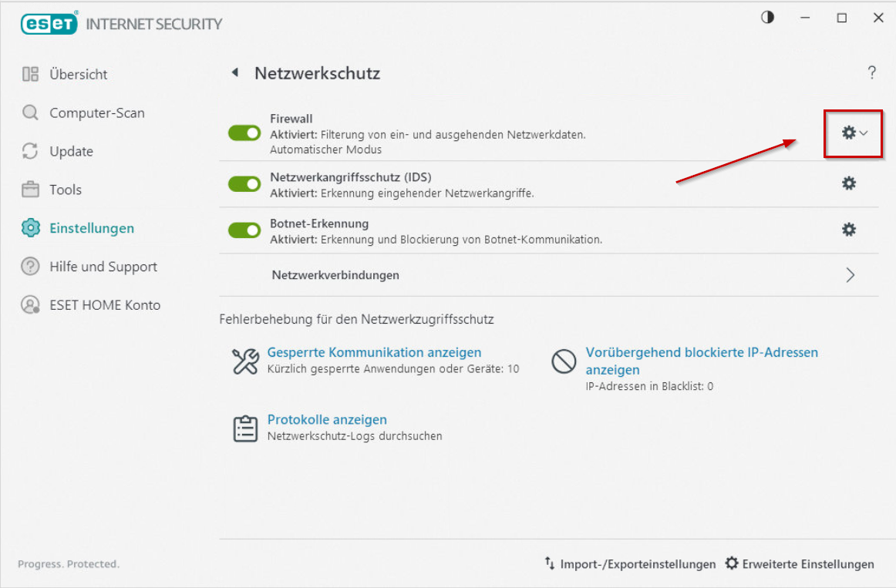The height and width of the screenshot is (588, 896).
Task: Click the Netzwerkangriffsschutz (IDS) gear icon
Action: (848, 183)
